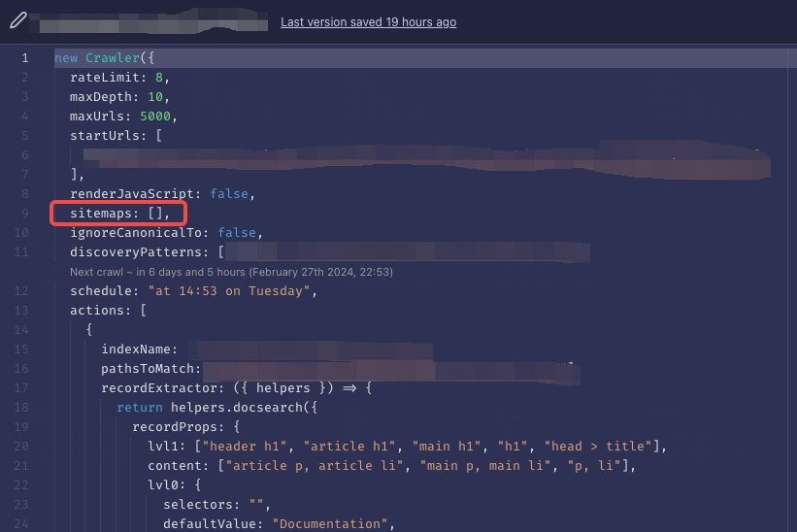Click the startUrls property name
This screenshot has width=797, height=532.
click(105, 136)
